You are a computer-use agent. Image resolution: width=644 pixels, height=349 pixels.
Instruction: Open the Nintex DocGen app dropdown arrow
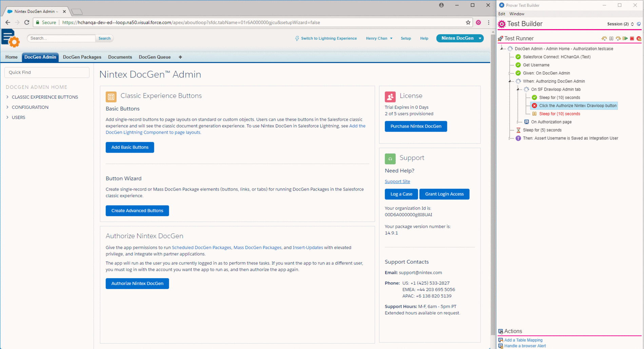click(480, 38)
